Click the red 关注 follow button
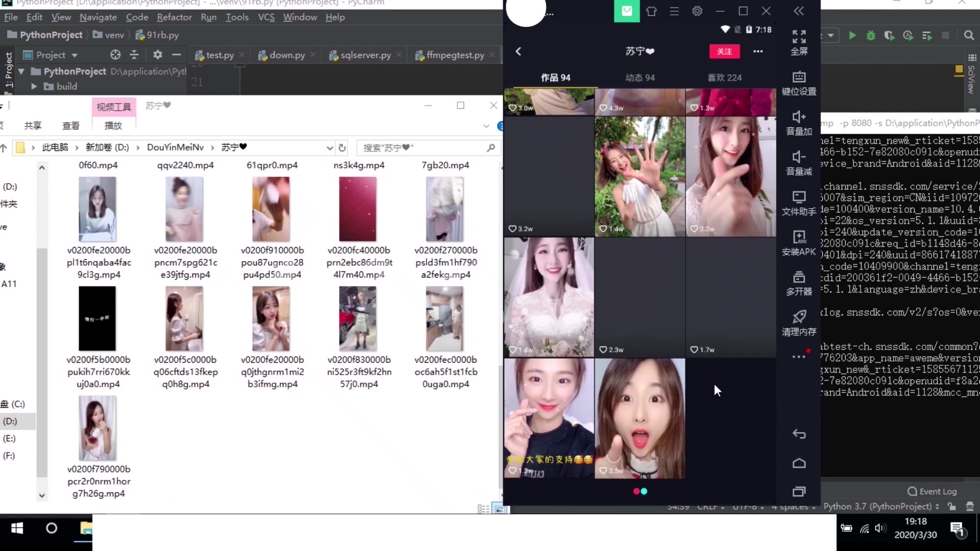The image size is (980, 551). tap(725, 51)
